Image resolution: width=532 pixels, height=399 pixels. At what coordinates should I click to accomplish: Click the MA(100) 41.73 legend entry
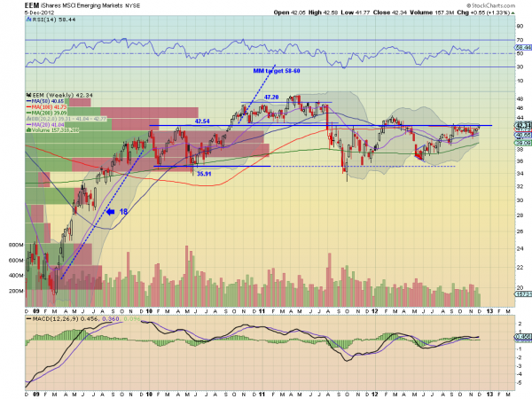point(49,107)
